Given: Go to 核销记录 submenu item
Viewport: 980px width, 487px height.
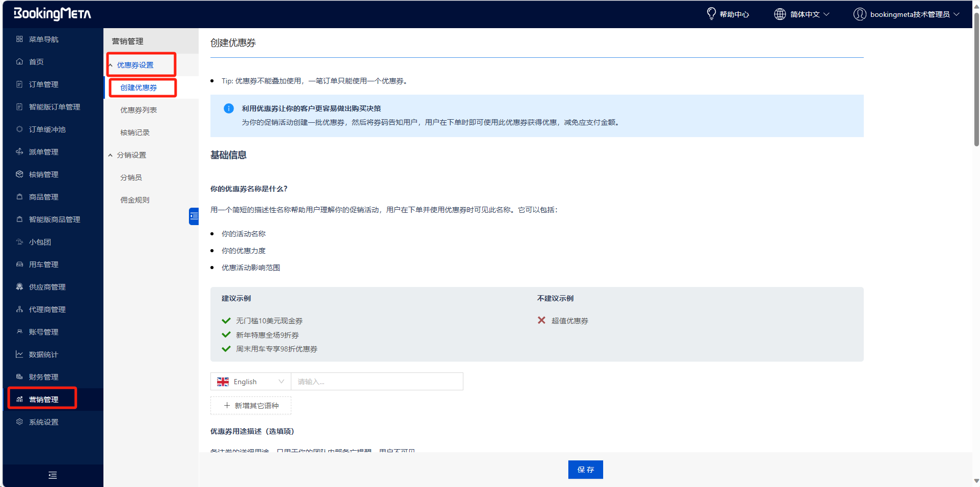Looking at the screenshot, I should pyautogui.click(x=135, y=132).
